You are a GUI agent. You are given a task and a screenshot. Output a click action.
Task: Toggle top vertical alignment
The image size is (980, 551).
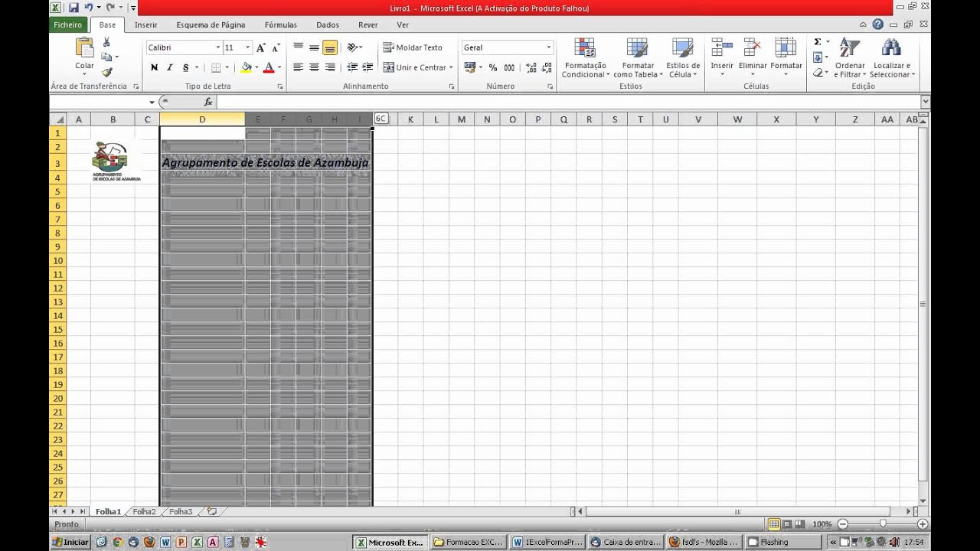(x=299, y=47)
